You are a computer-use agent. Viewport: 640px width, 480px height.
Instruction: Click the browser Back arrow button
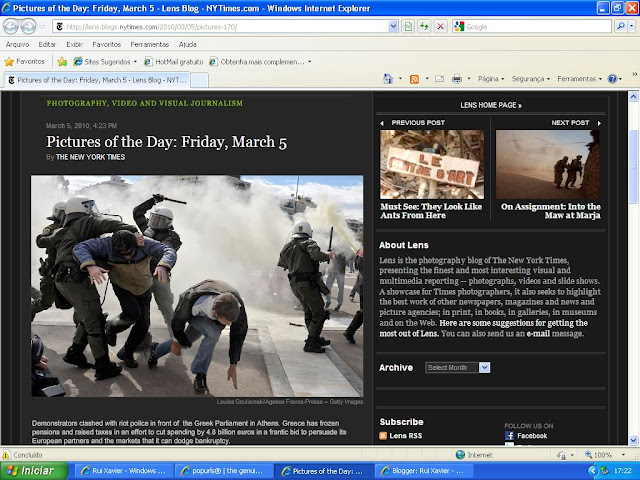coord(11,27)
